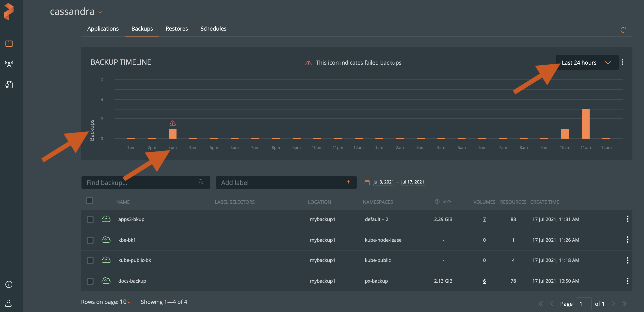Image resolution: width=644 pixels, height=312 pixels.
Task: Expand the Last 24 hours dropdown
Action: pyautogui.click(x=586, y=63)
